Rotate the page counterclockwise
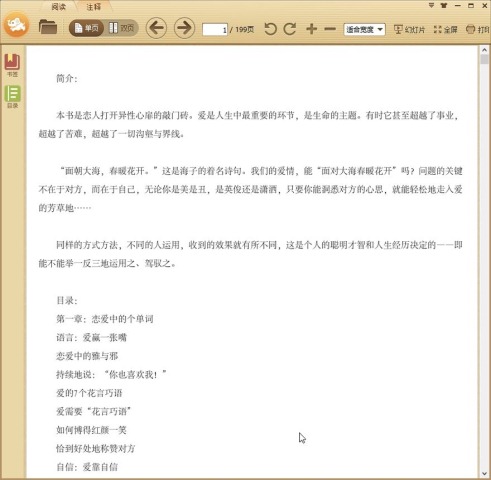This screenshot has width=491, height=480. click(270, 29)
